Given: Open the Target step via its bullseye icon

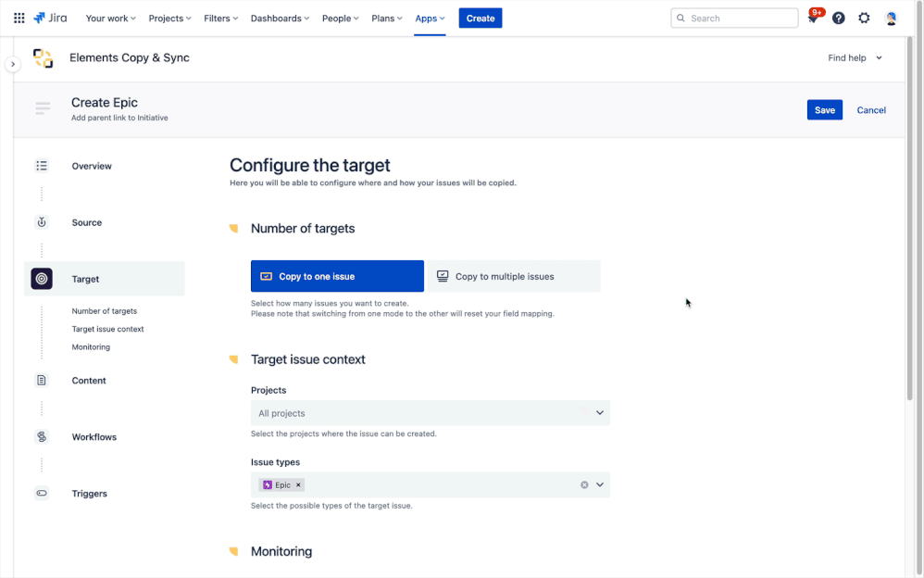Looking at the screenshot, I should click(42, 278).
